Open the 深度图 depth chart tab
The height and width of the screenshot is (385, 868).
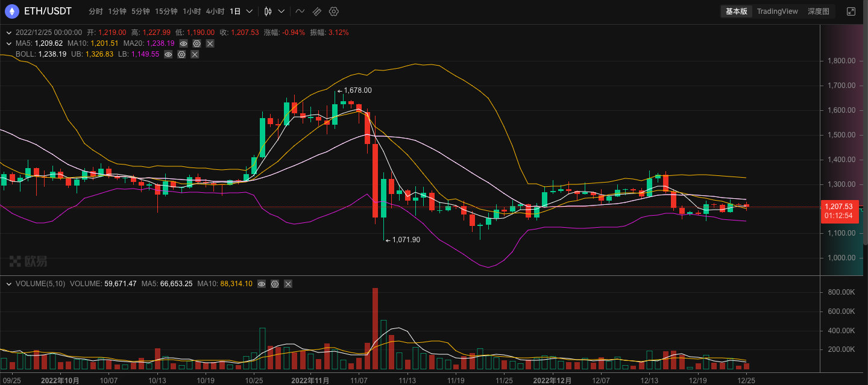[x=819, y=11]
